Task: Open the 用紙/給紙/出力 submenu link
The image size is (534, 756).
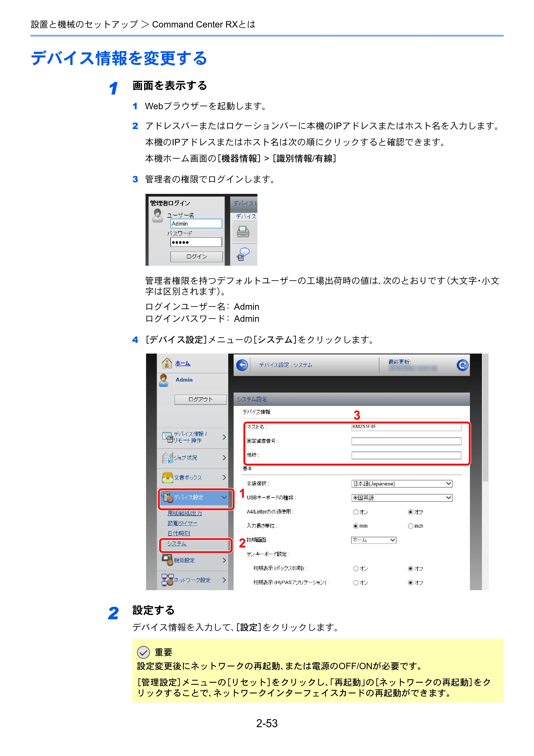Action: click(x=185, y=513)
